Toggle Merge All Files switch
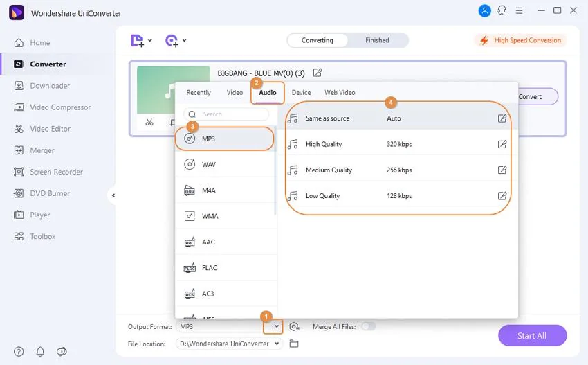Screen dimensions: 588x365 [369, 326]
